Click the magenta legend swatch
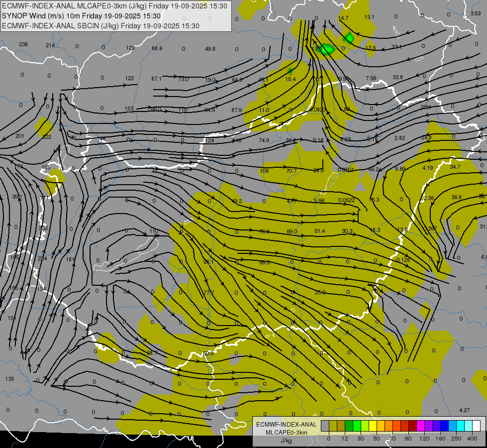Viewport: 487px width, 448px height. (x=421, y=426)
